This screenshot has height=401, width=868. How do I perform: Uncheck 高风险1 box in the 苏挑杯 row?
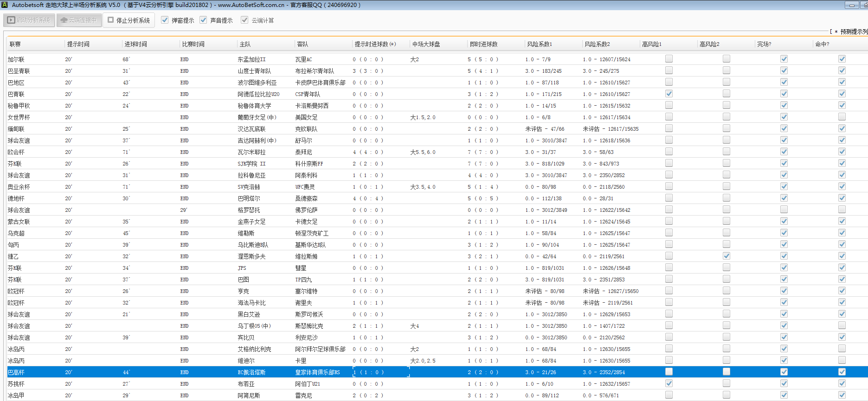[669, 383]
